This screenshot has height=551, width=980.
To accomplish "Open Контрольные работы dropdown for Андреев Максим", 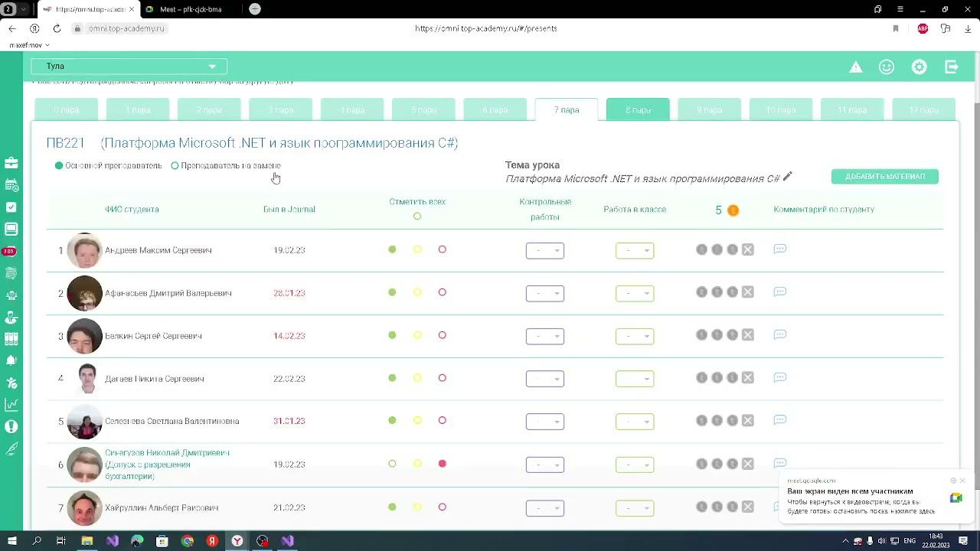I will (x=545, y=250).
